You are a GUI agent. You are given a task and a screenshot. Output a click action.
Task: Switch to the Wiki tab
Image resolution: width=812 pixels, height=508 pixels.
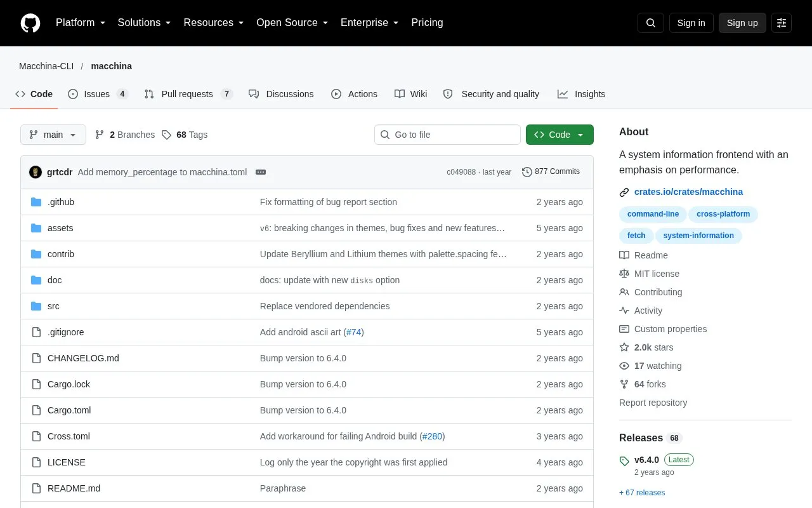click(410, 94)
